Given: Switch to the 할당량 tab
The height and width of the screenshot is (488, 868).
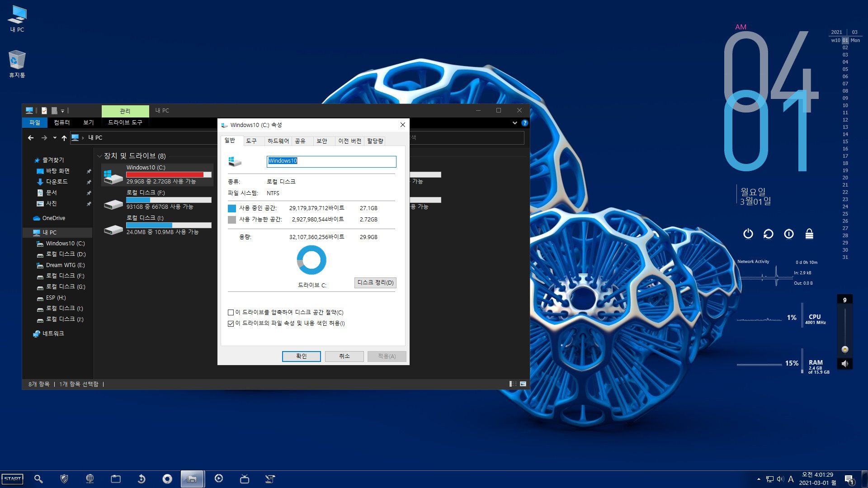Looking at the screenshot, I should click(375, 141).
